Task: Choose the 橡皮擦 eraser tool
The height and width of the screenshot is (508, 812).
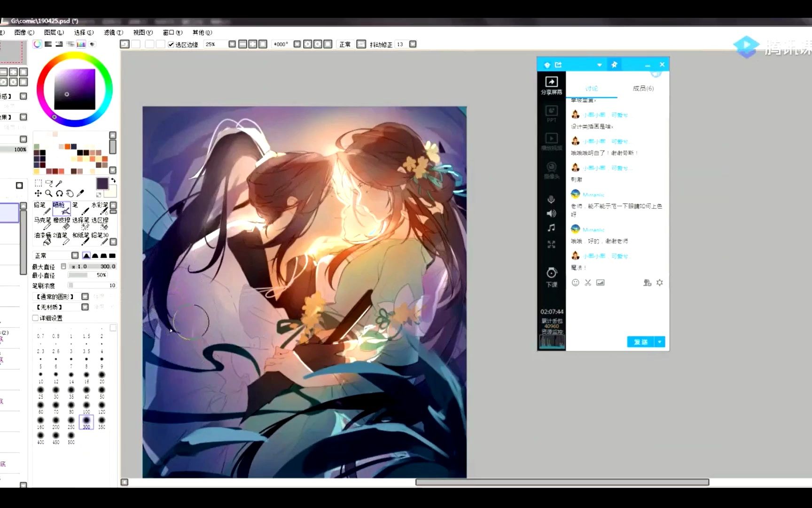Action: [x=61, y=223]
